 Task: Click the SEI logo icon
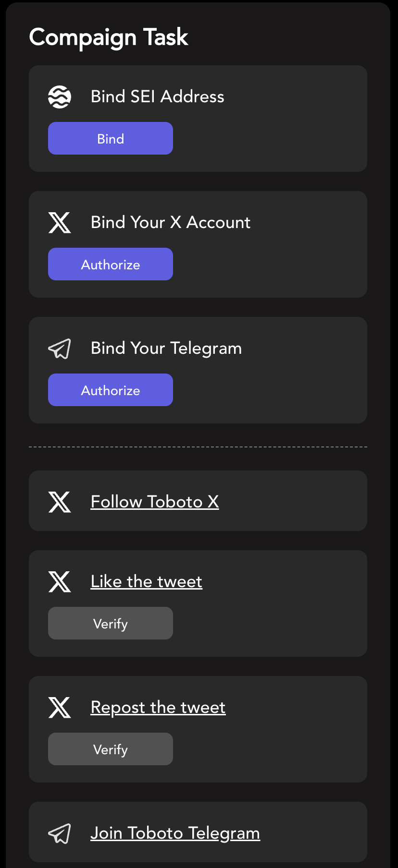(x=60, y=97)
